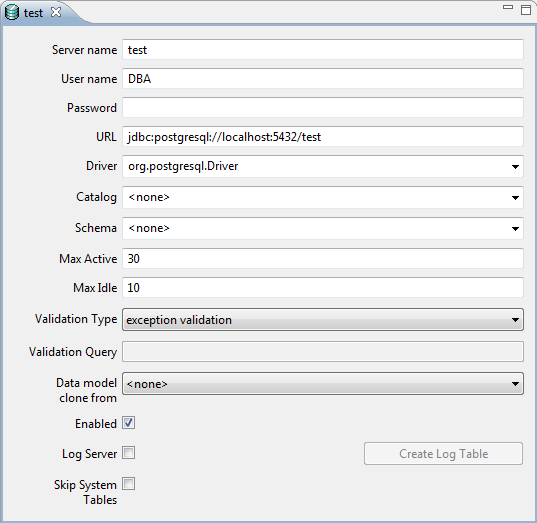
Task: Minimize the editor panel
Action: pyautogui.click(x=508, y=7)
